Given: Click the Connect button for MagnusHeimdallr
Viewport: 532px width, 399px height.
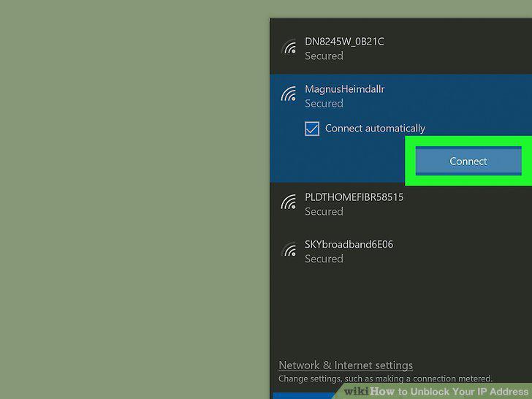Looking at the screenshot, I should [468, 161].
